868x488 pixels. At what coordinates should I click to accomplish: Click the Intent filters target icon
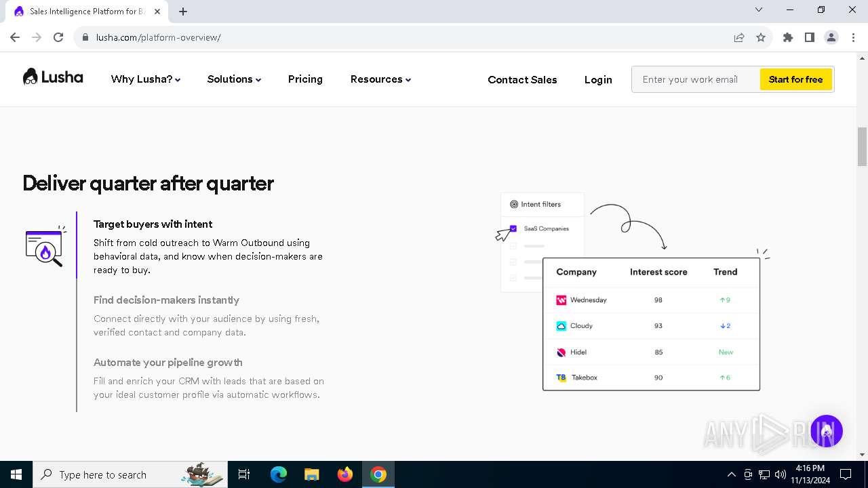(x=514, y=204)
